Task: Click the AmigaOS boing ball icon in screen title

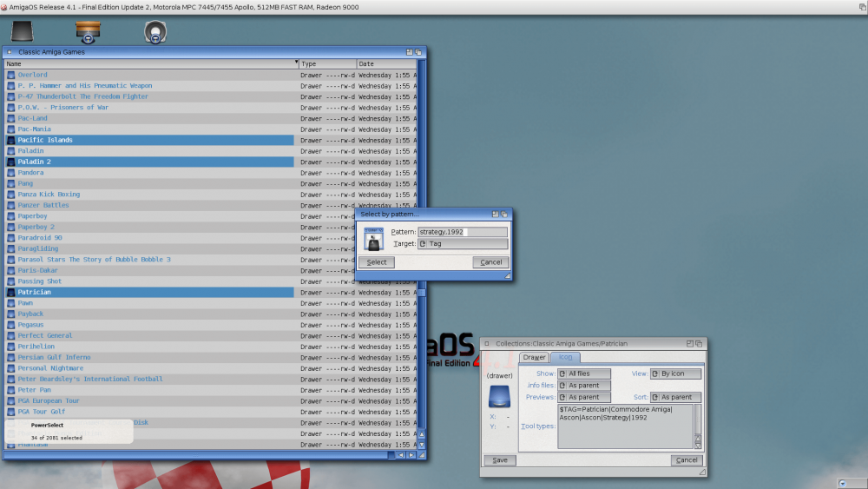Action: [3, 7]
